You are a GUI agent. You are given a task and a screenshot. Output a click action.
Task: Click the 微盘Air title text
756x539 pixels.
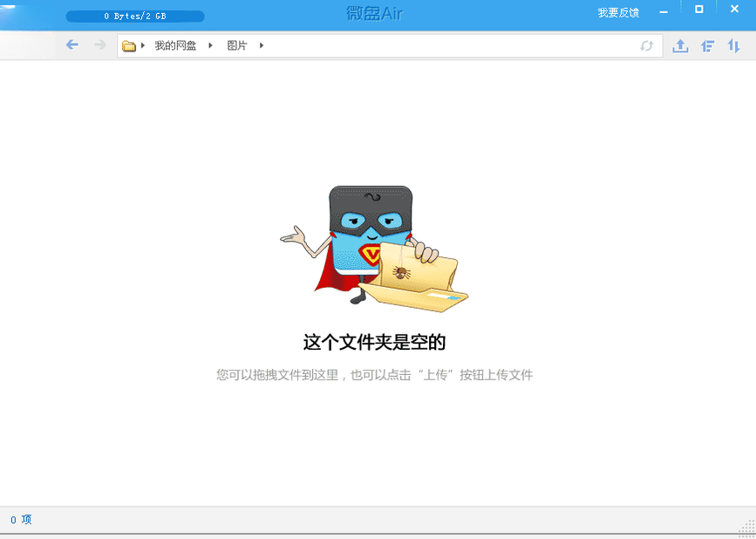tap(375, 13)
